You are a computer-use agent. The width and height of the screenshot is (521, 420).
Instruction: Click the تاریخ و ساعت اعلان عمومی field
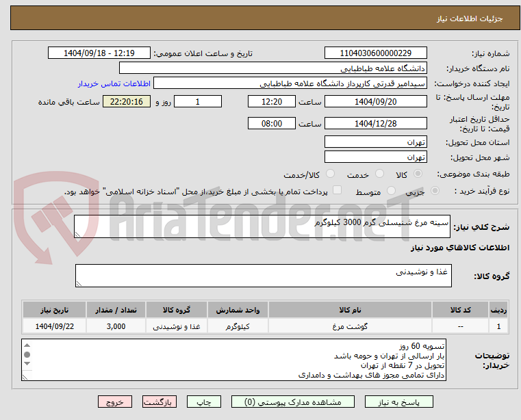(99, 53)
